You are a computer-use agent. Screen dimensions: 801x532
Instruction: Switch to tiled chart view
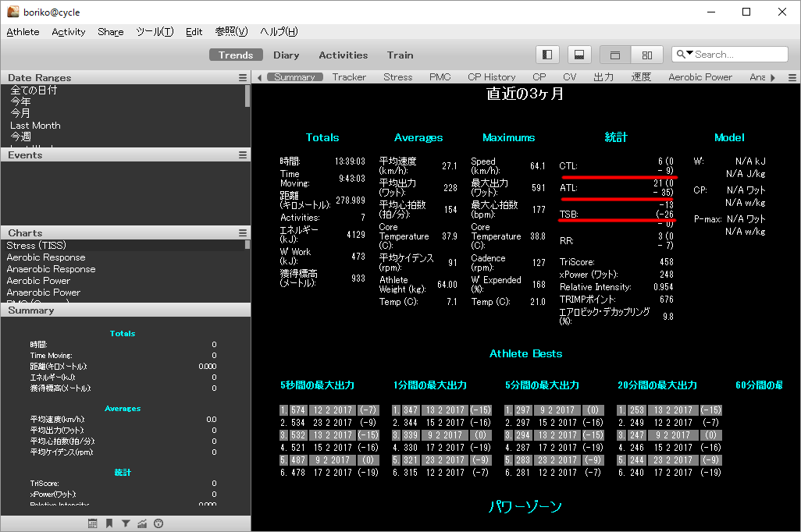(646, 55)
